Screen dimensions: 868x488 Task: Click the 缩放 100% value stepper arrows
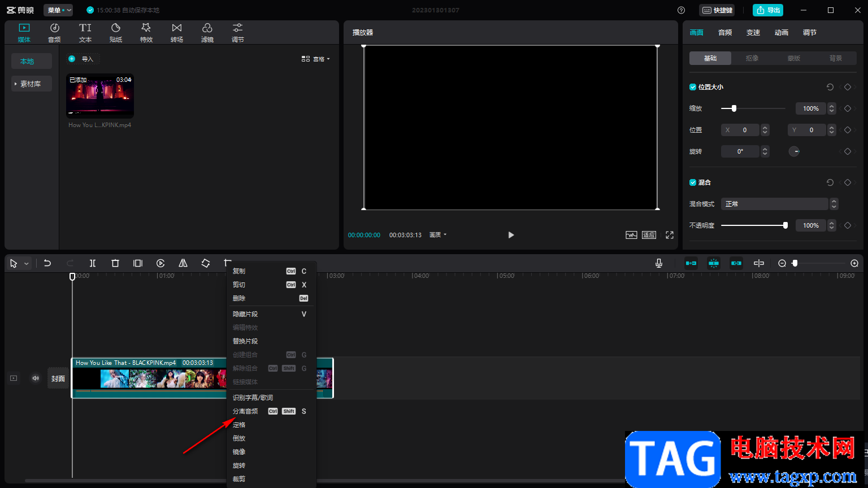pos(831,108)
